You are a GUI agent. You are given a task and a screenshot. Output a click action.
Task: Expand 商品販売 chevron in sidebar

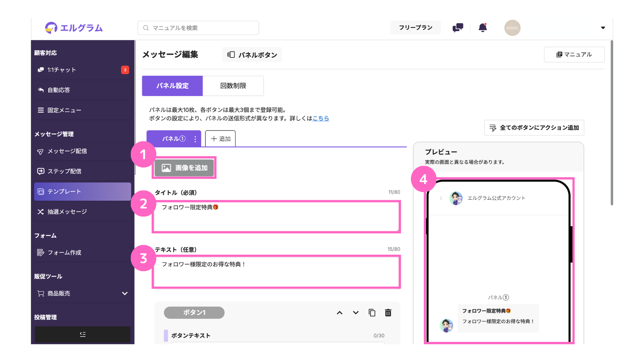[125, 293]
